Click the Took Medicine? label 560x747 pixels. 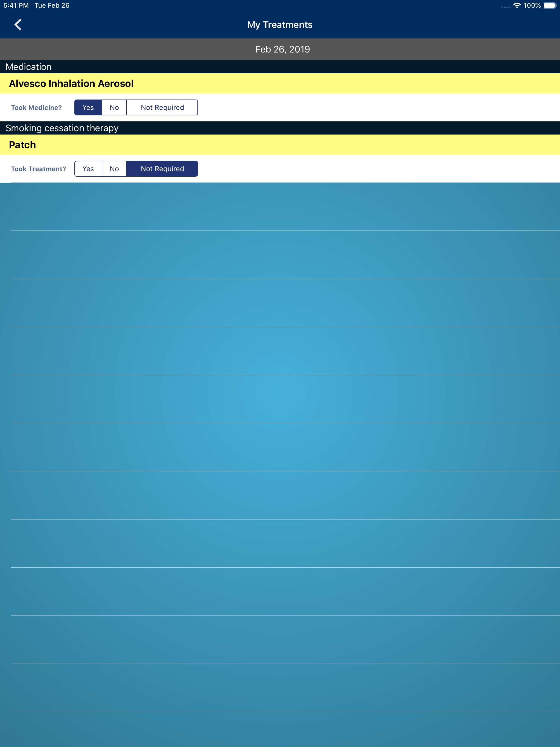click(x=36, y=108)
